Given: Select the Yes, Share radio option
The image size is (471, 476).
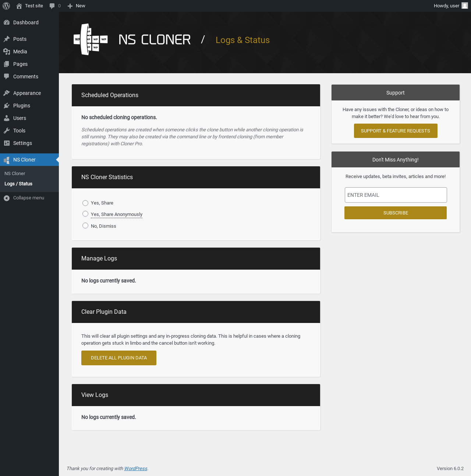Looking at the screenshot, I should [x=85, y=203].
